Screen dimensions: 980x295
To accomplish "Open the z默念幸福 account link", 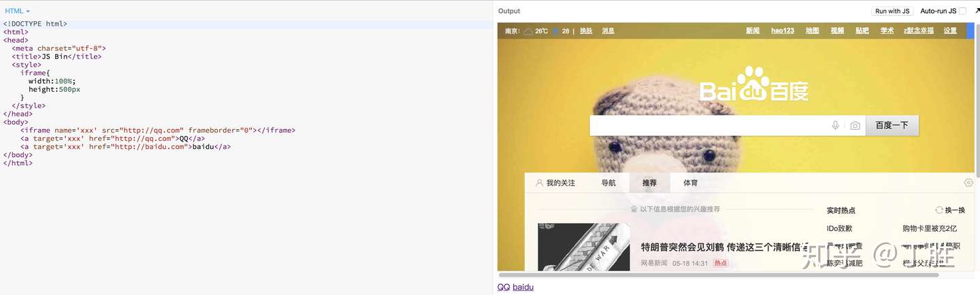I will coord(919,31).
